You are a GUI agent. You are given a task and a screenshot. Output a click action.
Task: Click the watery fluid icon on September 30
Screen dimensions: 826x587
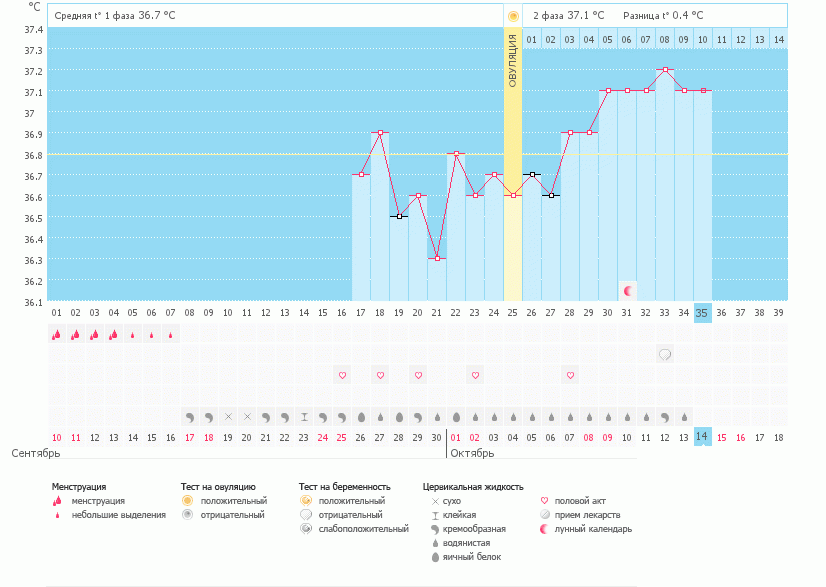pos(437,417)
